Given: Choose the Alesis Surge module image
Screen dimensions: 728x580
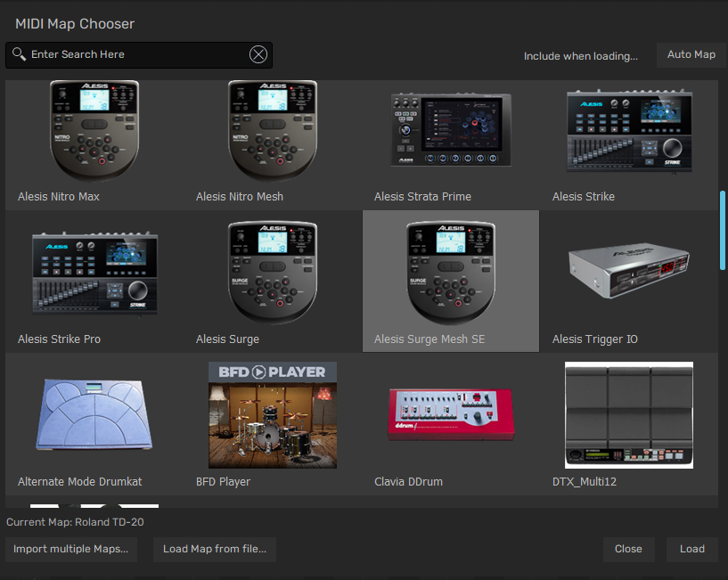Looking at the screenshot, I should click(273, 273).
